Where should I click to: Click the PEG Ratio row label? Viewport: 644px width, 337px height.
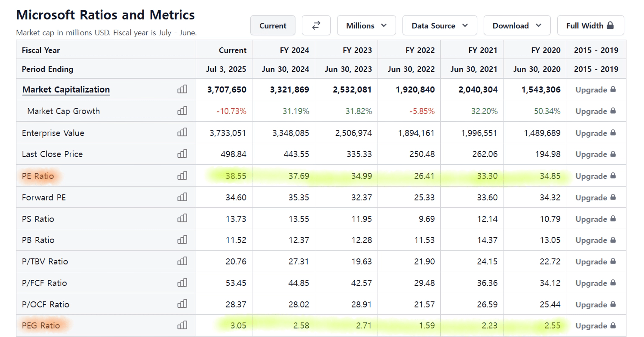pyautogui.click(x=41, y=325)
